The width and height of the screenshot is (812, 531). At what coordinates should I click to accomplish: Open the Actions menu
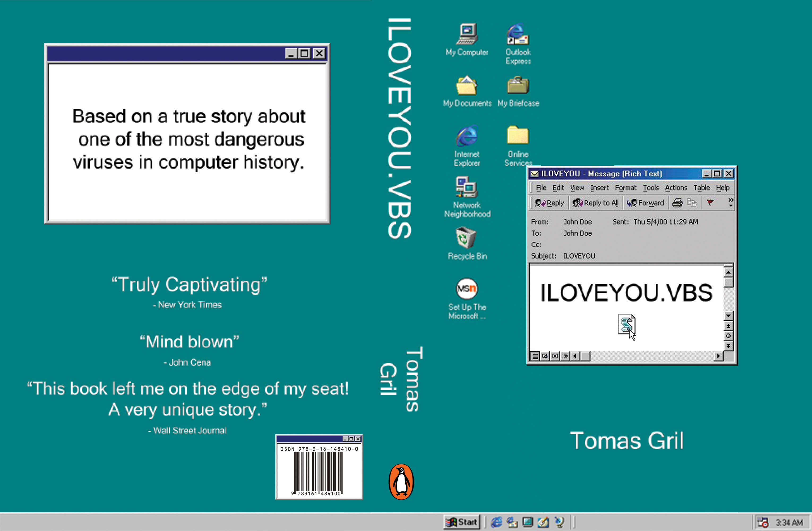(676, 188)
